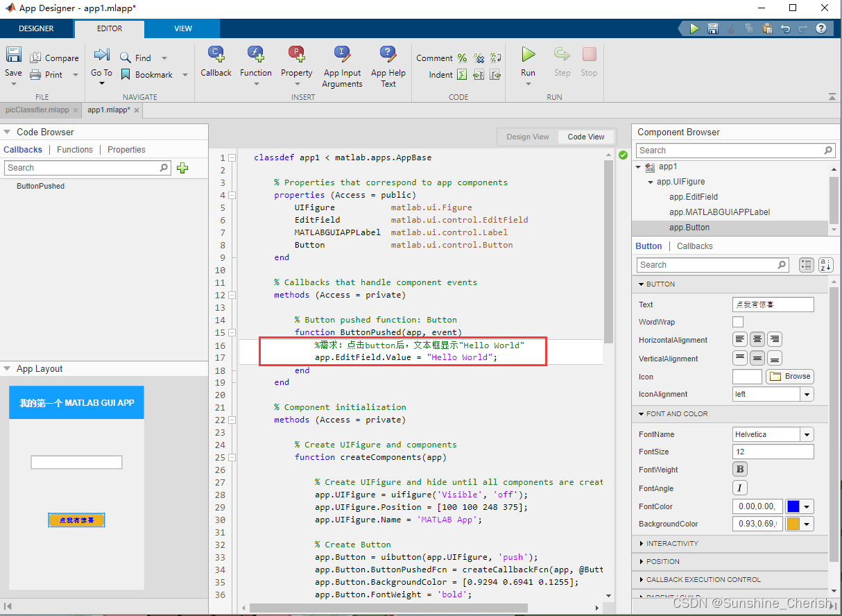This screenshot has width=842, height=616.
Task: Click Browse to choose a button icon
Action: tap(789, 376)
